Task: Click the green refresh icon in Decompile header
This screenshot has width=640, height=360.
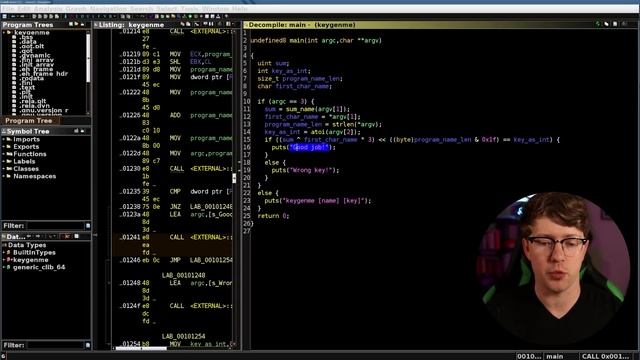Action: point(598,24)
